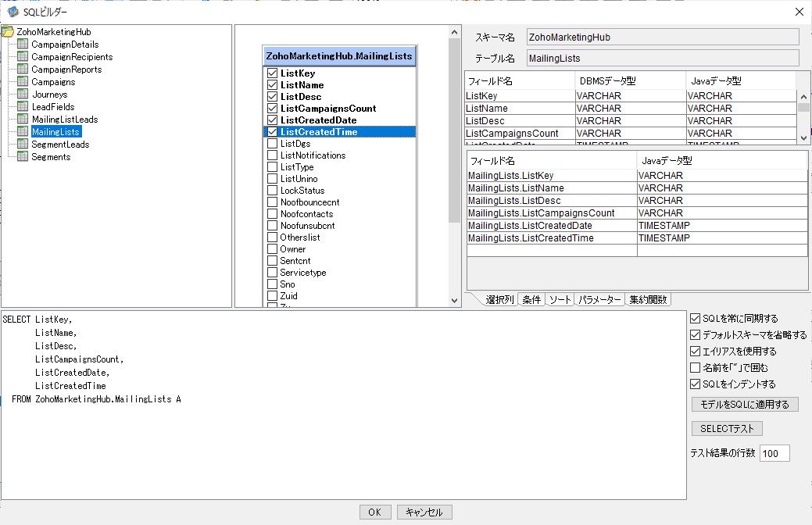Click the DBMSデータ型 column header
812x525 pixels.
click(630, 80)
